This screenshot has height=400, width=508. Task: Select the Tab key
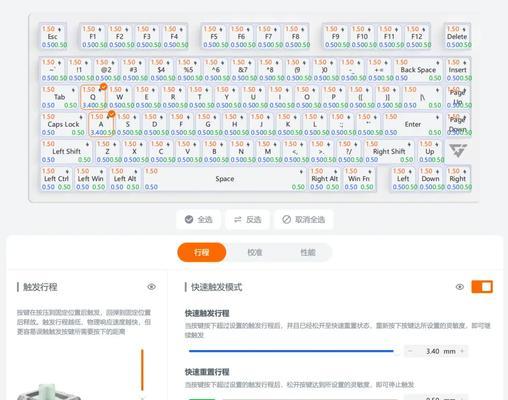pyautogui.click(x=60, y=97)
